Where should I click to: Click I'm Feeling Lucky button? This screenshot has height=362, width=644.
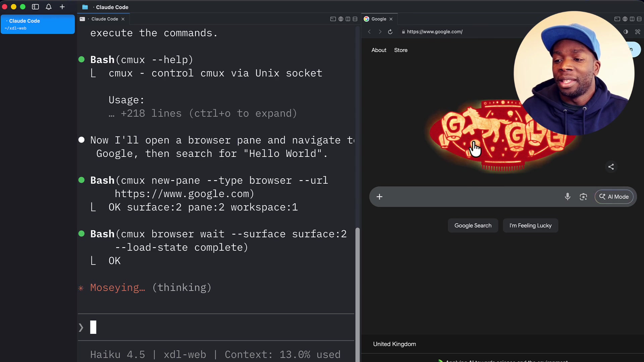click(x=530, y=226)
